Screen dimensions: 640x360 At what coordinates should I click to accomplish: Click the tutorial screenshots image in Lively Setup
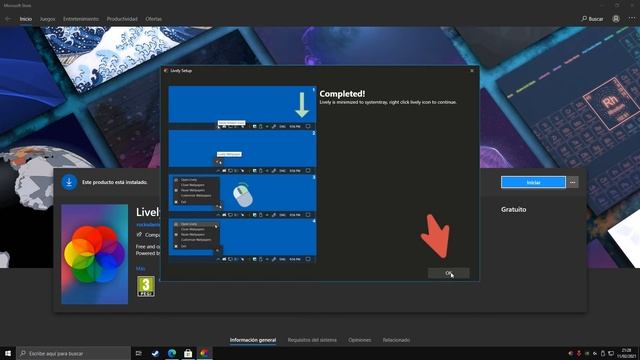tap(242, 174)
